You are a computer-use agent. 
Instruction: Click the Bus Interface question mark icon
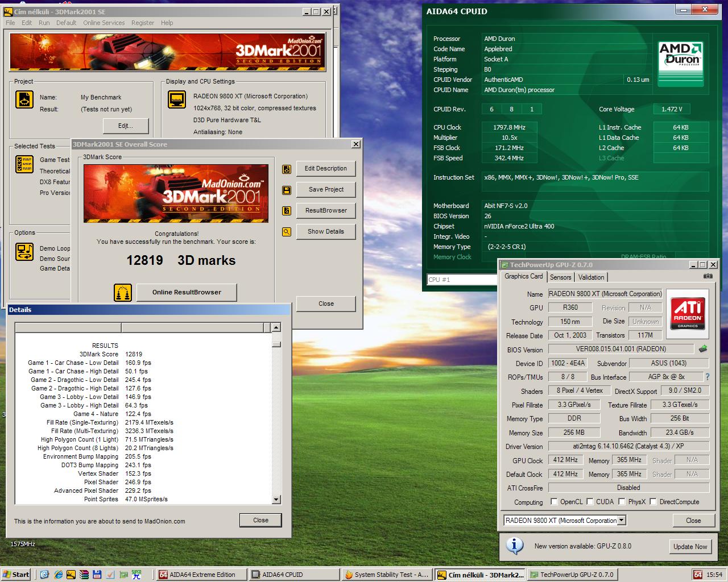[x=708, y=377]
